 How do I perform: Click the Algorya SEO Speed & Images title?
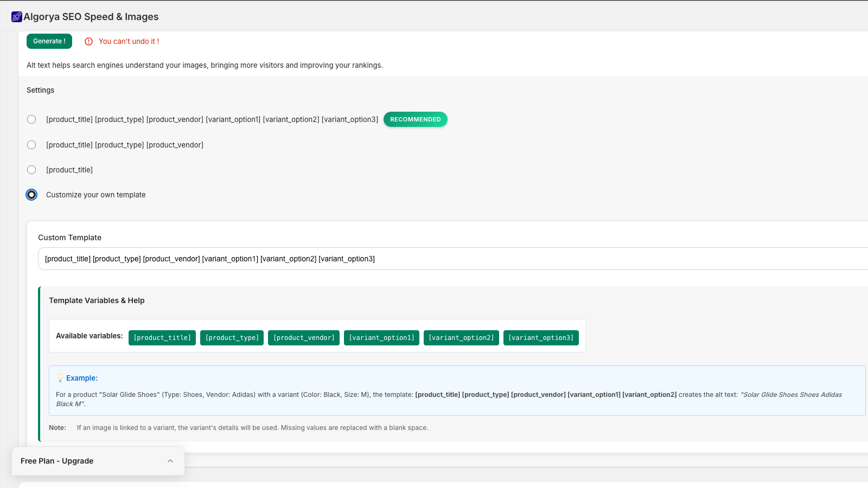pyautogui.click(x=91, y=17)
